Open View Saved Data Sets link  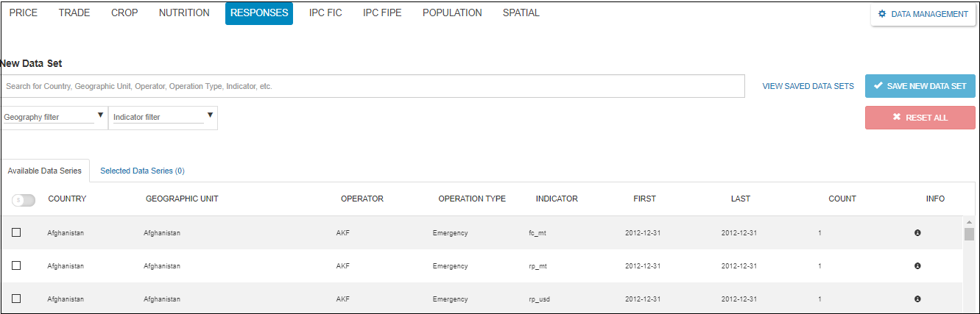click(808, 86)
